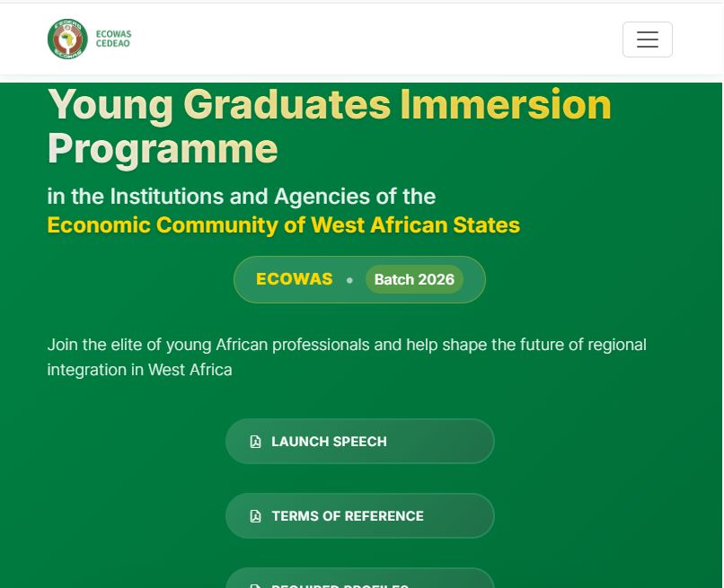Screen dimensions: 724x588
Task: Click the REQUIRED PROFILES button at the bottom
Action: [x=359, y=584]
